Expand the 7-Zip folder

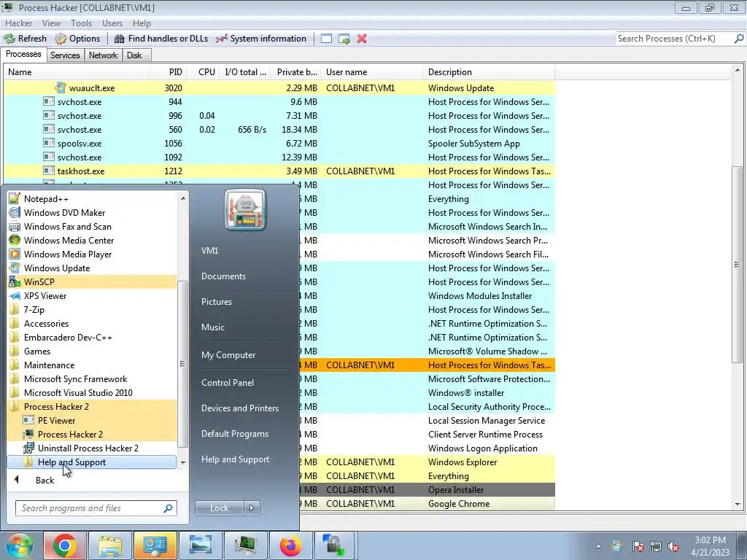pyautogui.click(x=93, y=309)
